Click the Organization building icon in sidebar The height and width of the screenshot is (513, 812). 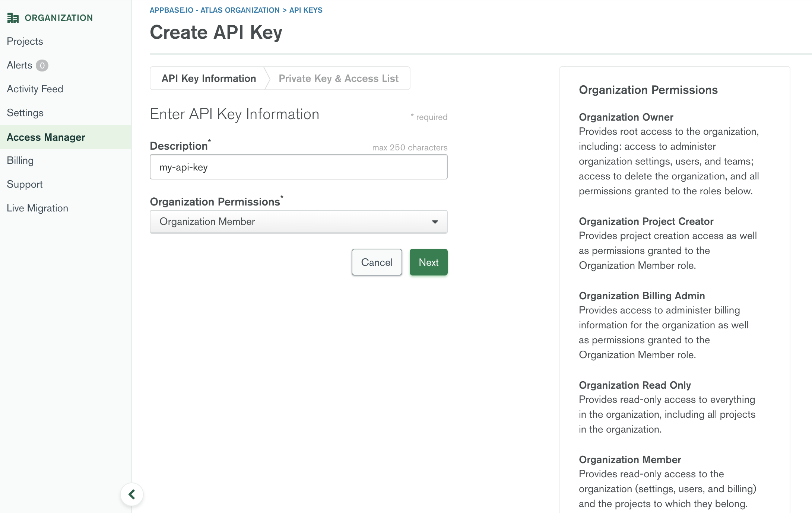13,18
